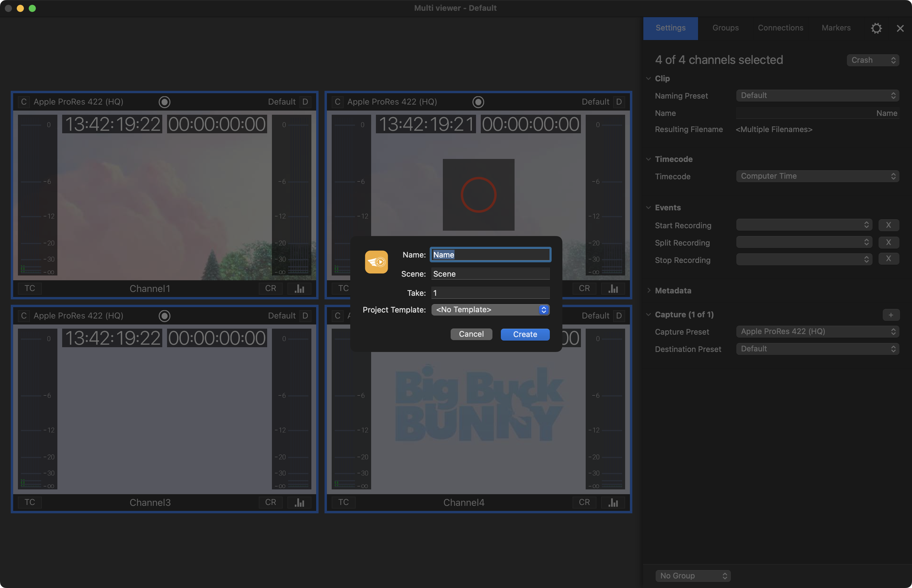The height and width of the screenshot is (588, 912).
Task: Clear the Start Recording event with X
Action: pyautogui.click(x=889, y=225)
